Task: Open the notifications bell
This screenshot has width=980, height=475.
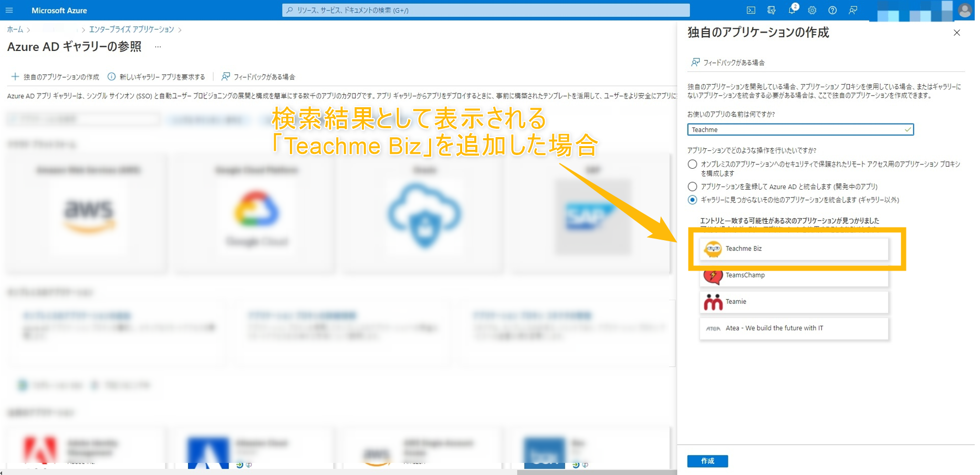Action: click(x=792, y=10)
